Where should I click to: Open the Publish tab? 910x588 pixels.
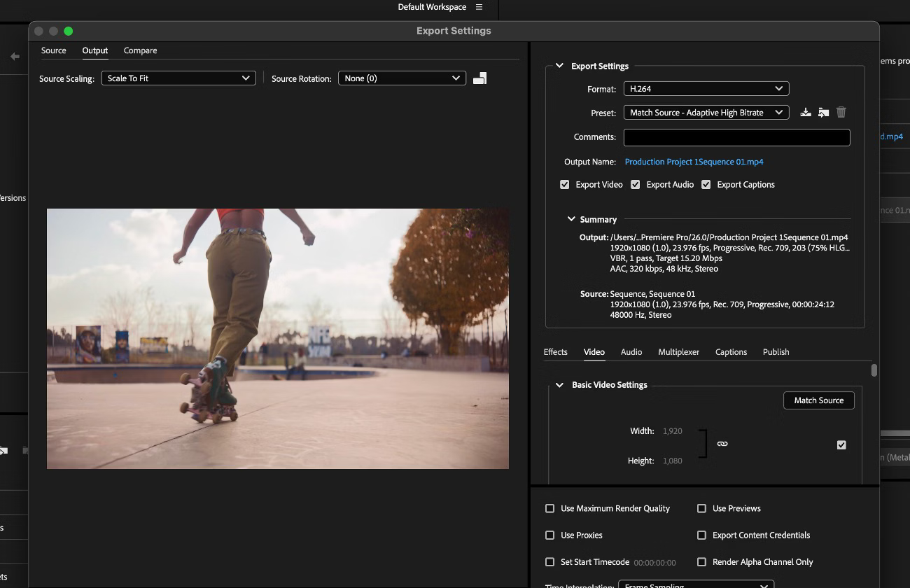[x=776, y=352]
